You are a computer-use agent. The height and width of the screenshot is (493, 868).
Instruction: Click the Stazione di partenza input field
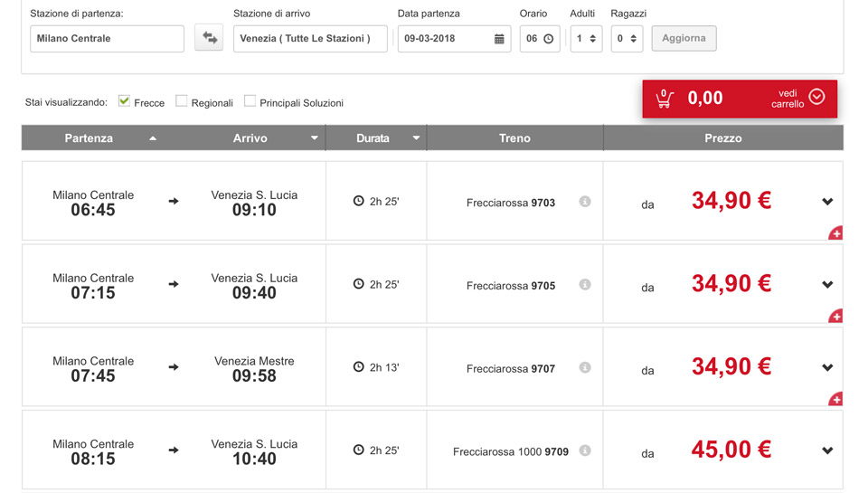[x=107, y=39]
